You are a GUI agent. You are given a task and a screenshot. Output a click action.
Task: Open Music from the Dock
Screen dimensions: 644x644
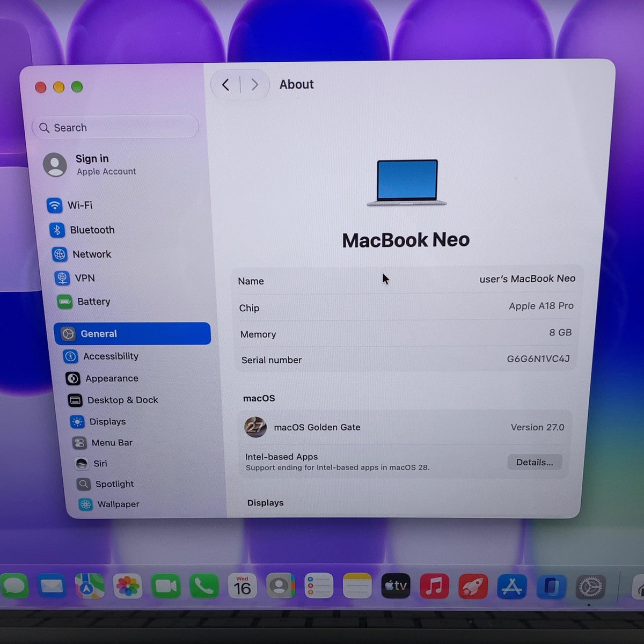[434, 587]
